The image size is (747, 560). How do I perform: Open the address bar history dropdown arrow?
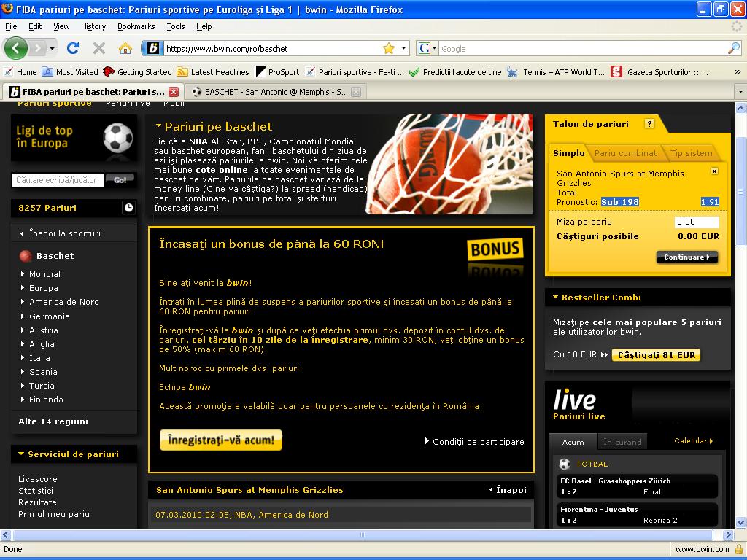click(x=403, y=48)
